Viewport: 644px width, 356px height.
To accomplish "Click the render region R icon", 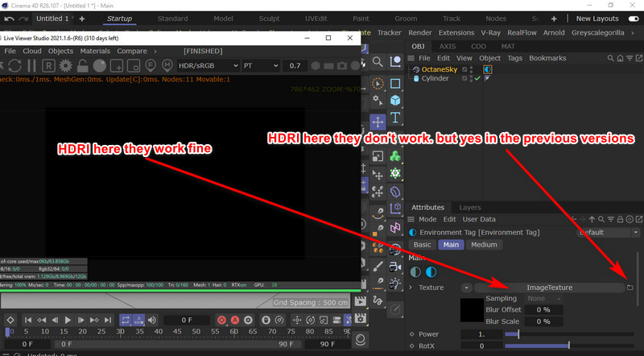I will 48,65.
